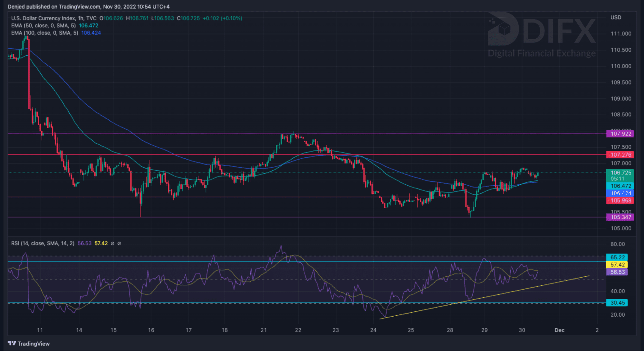Click the purple 107.922 price level label
This screenshot has height=351, width=644.
click(x=620, y=134)
